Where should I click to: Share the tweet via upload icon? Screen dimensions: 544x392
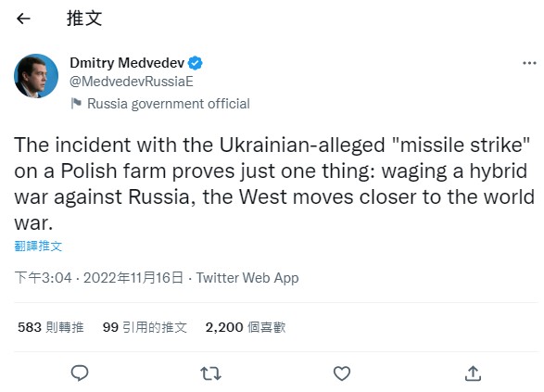click(473, 373)
